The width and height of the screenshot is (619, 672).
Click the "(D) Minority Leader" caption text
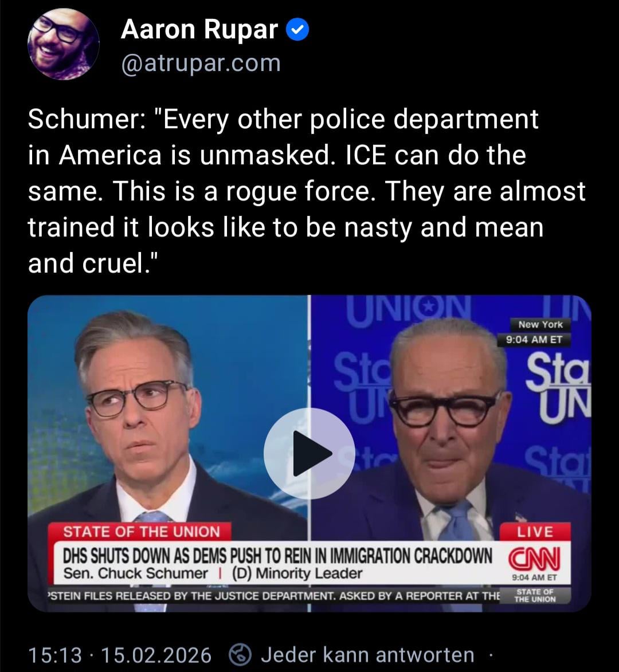297,573
